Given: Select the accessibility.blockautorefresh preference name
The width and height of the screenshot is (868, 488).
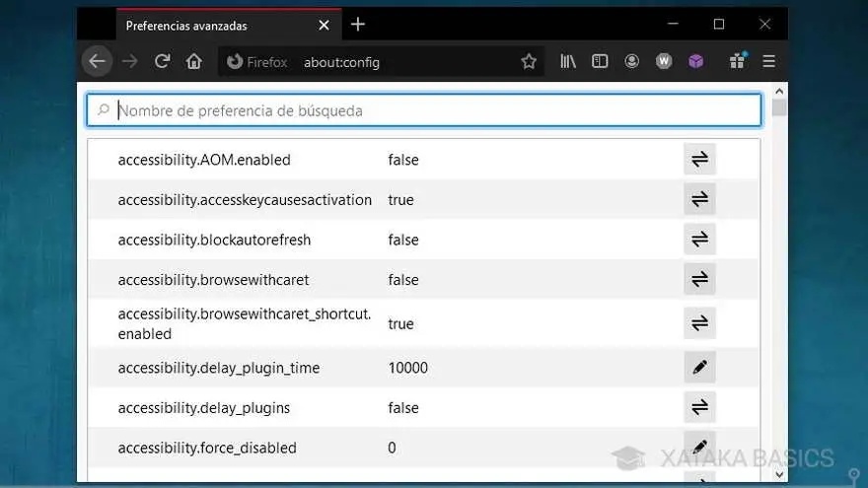Looking at the screenshot, I should pyautogui.click(x=214, y=240).
